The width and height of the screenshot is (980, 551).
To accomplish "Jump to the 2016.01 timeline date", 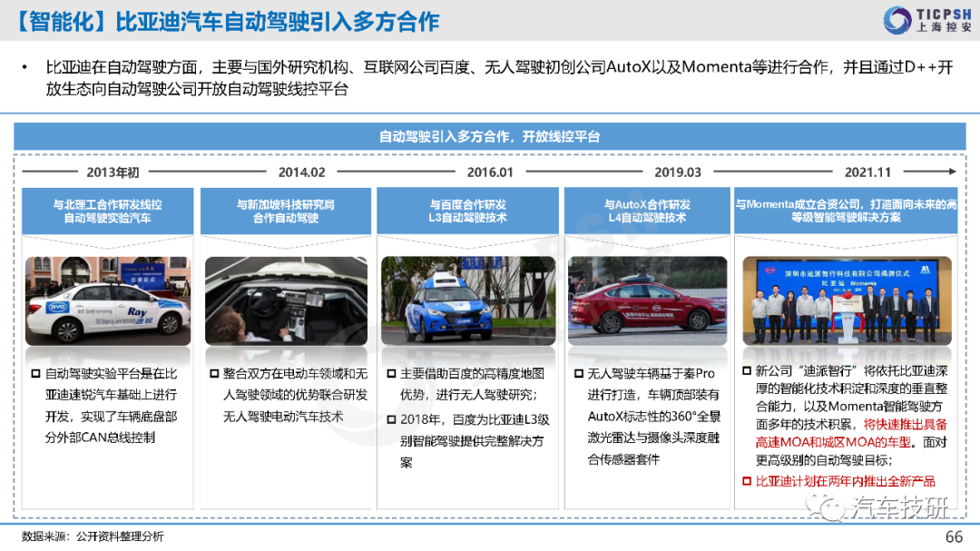I will tap(490, 172).
